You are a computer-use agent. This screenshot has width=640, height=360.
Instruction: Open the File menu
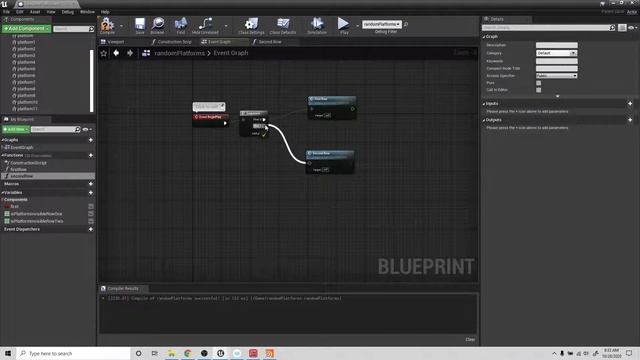point(6,12)
